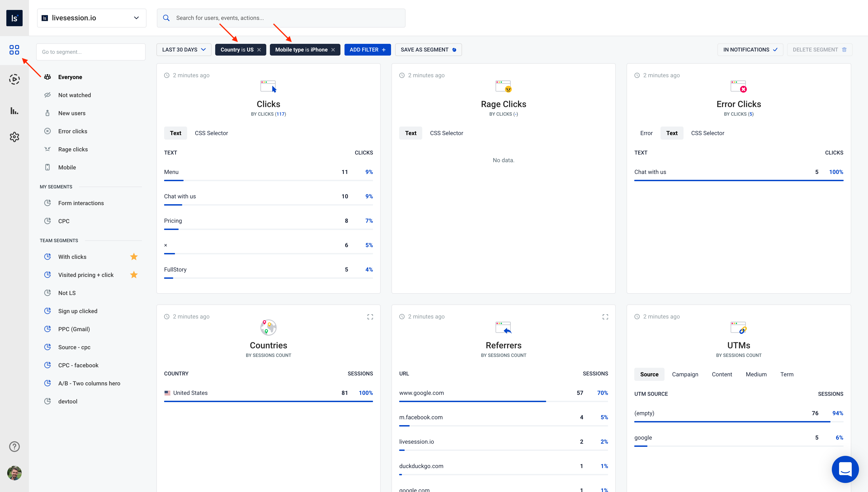Open the Intercom chat bubble
Screen dimensions: 868x492
[845, 469]
